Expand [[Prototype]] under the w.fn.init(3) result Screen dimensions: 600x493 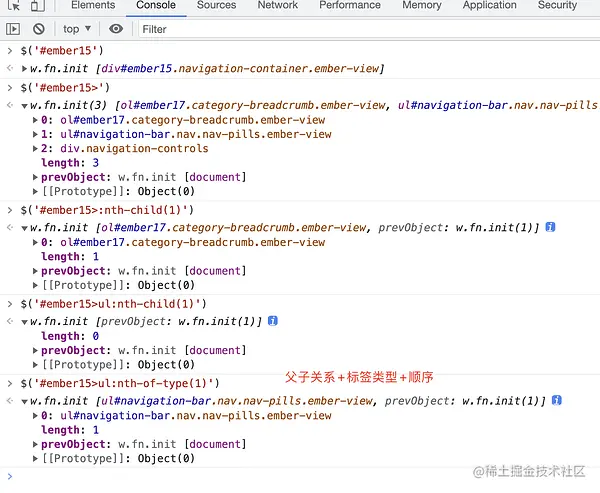coord(35,191)
